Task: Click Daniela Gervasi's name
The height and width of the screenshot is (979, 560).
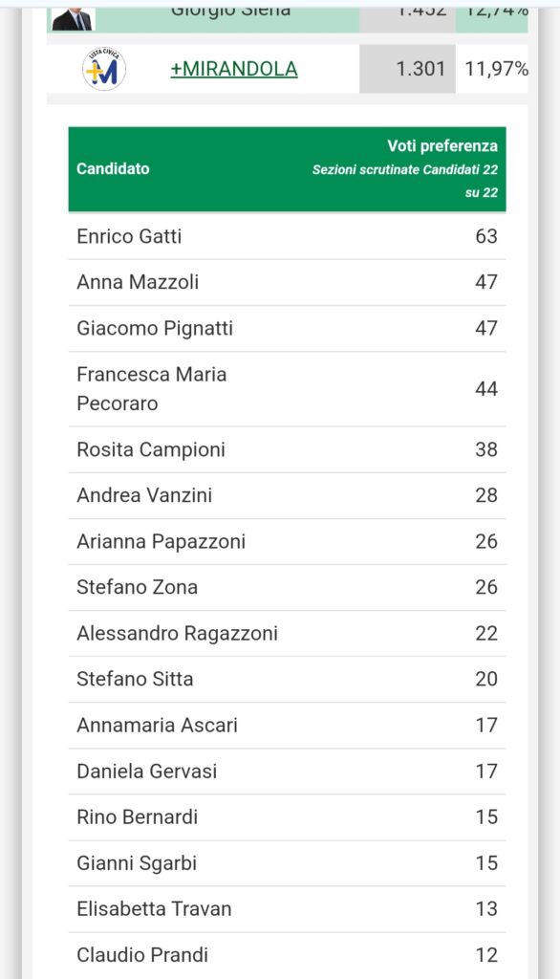Action: pos(147,772)
